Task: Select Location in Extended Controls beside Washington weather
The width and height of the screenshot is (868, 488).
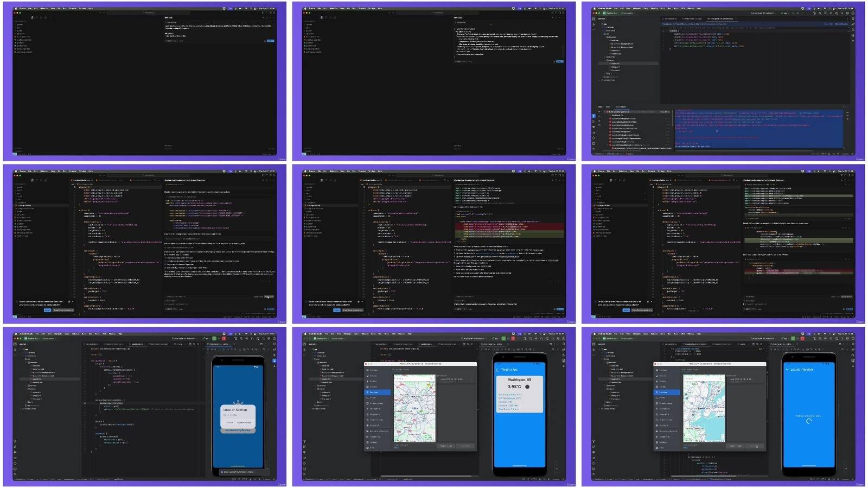Action: [374, 392]
